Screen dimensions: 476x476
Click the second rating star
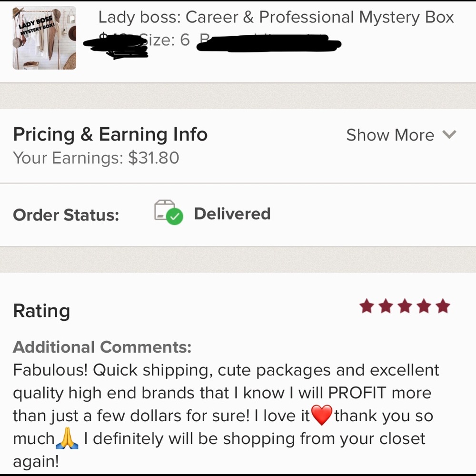386,307
